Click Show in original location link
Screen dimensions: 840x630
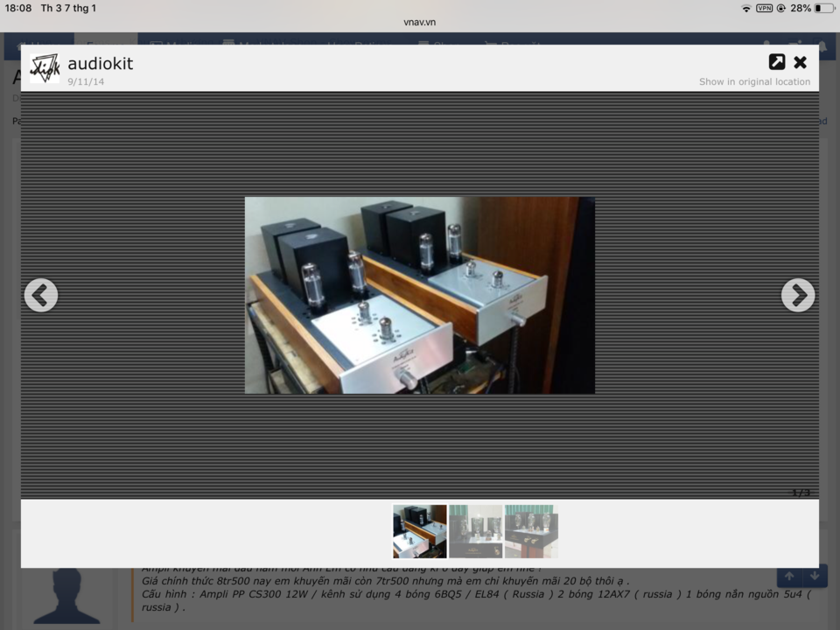click(x=754, y=81)
